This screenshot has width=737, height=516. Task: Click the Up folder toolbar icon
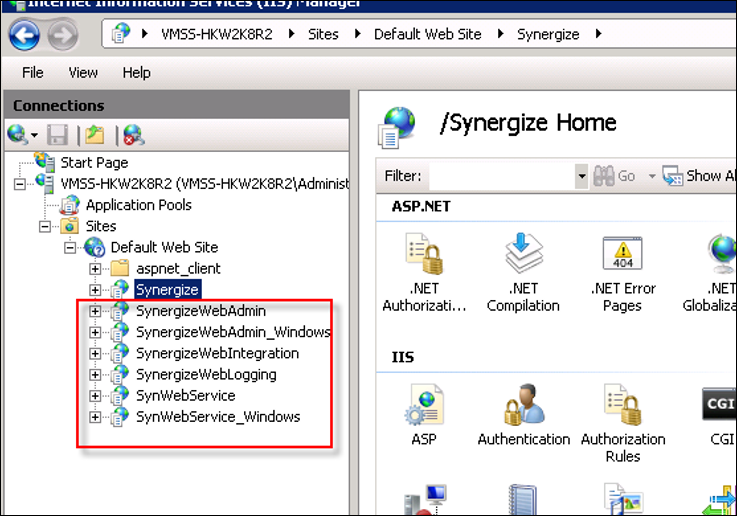coord(94,135)
